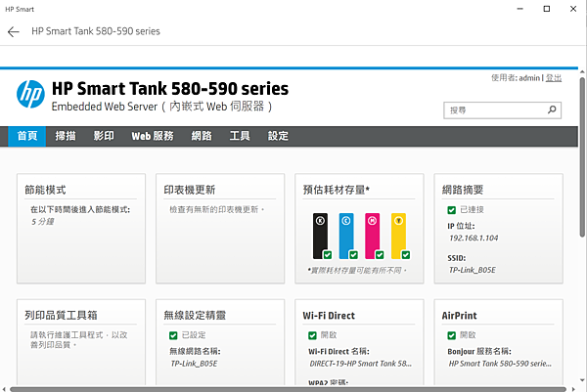This screenshot has width=587, height=392.
Task: Click the DIRECT-19-HP Smart Tank name
Action: coord(360,364)
